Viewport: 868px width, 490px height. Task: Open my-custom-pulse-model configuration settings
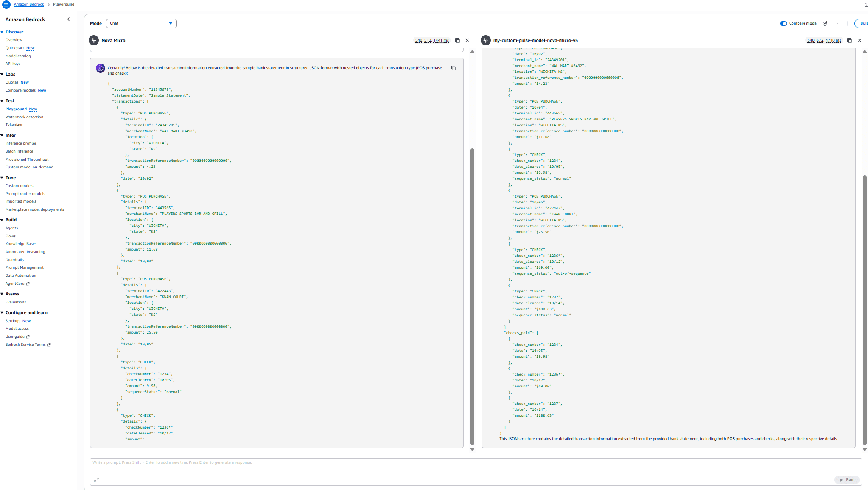486,41
